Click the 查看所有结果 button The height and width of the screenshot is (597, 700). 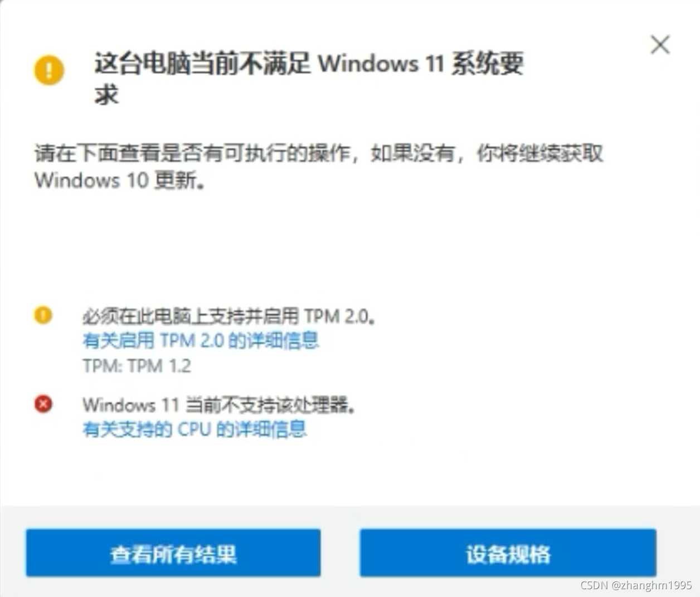coord(173,553)
